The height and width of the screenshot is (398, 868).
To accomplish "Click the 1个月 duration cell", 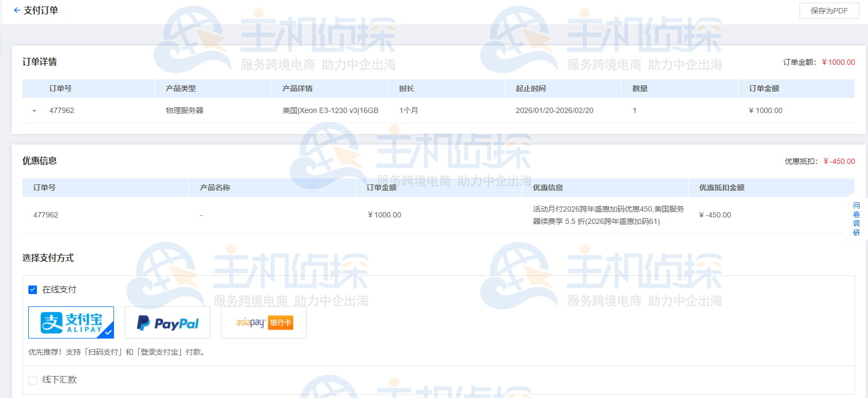I will 408,110.
